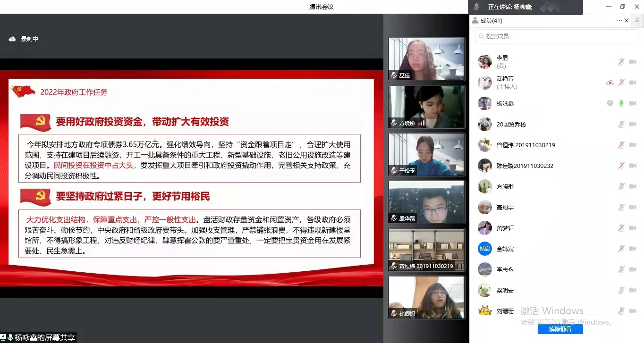Click the cloud recording icon beside host 武艳芳
Screen dimensions: 644x343
610,83
